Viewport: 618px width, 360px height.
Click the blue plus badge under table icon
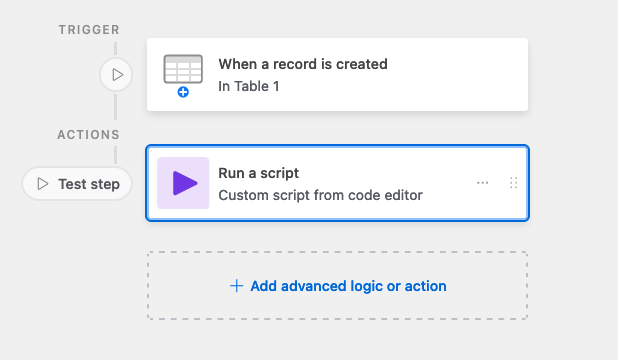pos(183,92)
